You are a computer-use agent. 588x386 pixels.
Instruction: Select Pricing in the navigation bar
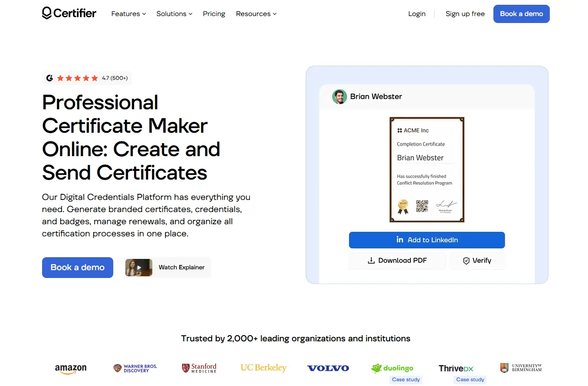(214, 13)
